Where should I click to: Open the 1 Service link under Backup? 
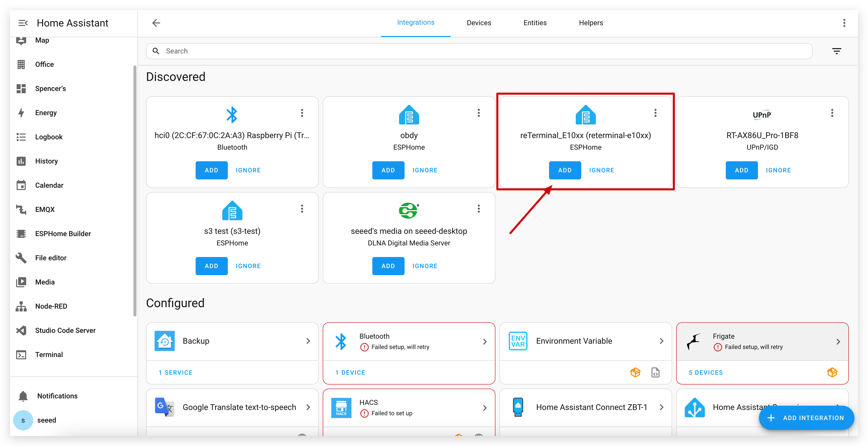click(175, 372)
